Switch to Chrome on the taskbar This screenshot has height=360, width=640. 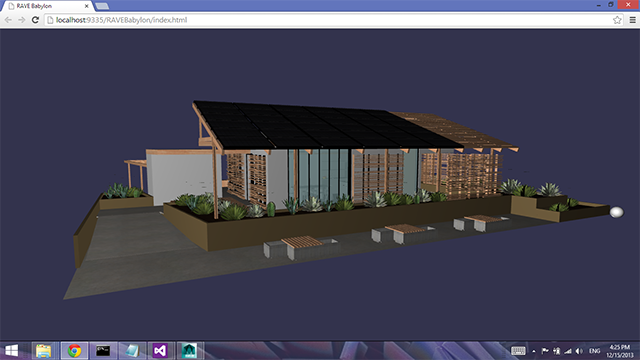tap(74, 351)
